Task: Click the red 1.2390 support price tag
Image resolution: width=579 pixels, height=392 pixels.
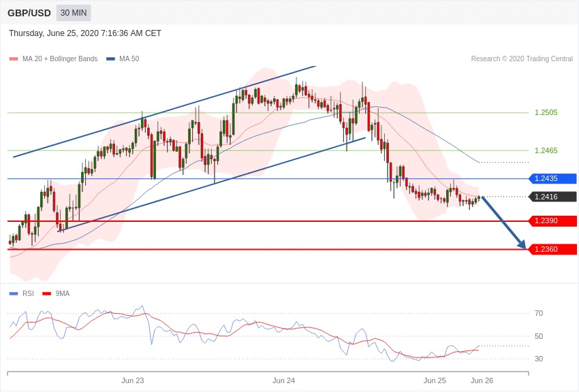Action: click(x=553, y=221)
